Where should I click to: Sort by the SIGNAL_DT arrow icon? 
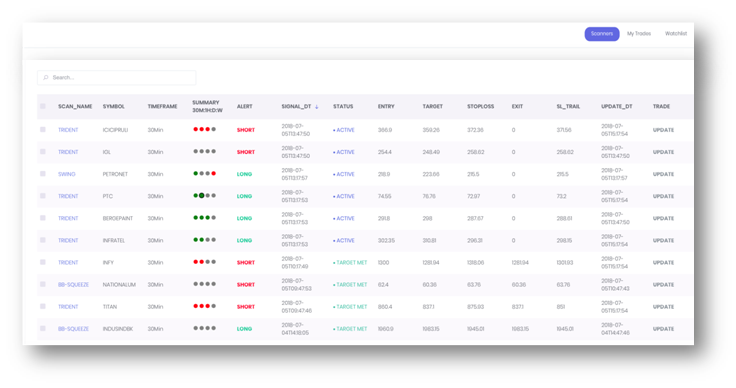[x=317, y=107]
